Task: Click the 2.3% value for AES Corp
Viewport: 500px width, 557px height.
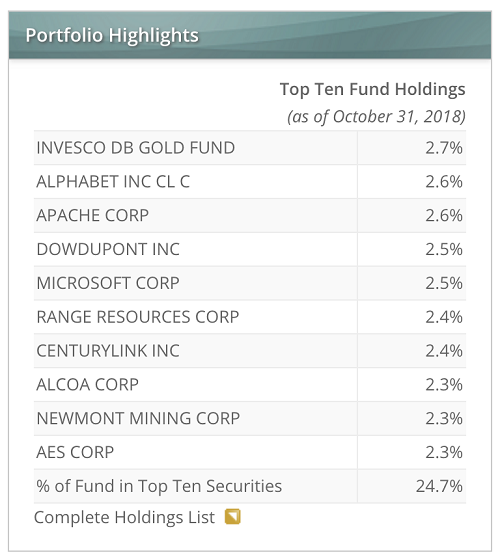Action: [444, 452]
